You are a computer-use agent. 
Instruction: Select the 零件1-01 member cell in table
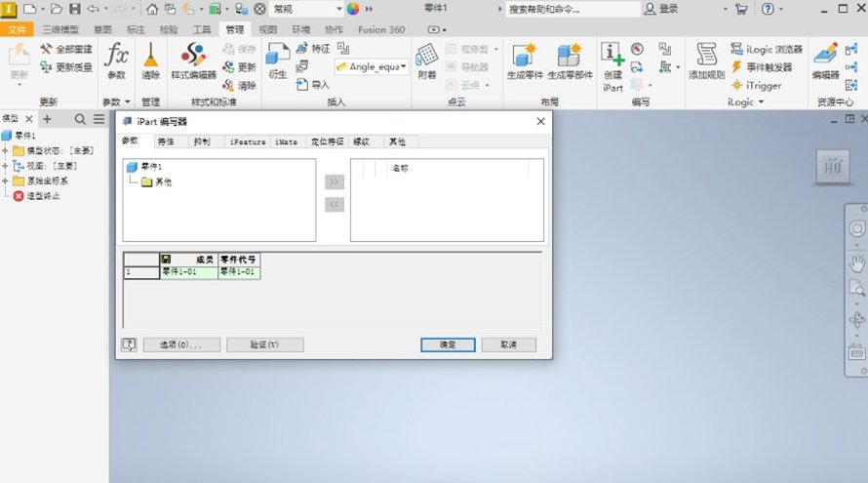click(x=189, y=272)
